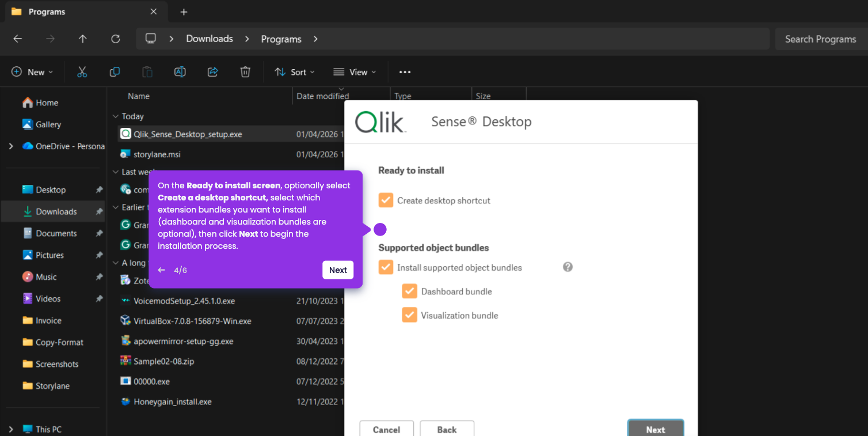The width and height of the screenshot is (868, 436).
Task: Click the Rename icon in the toolbar
Action: click(x=180, y=72)
